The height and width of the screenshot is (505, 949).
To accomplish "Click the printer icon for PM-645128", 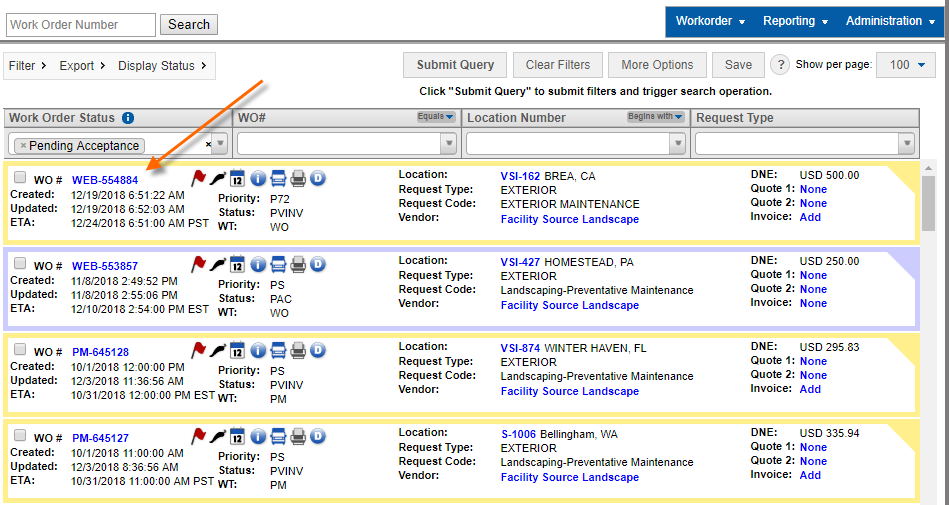I will (298, 351).
